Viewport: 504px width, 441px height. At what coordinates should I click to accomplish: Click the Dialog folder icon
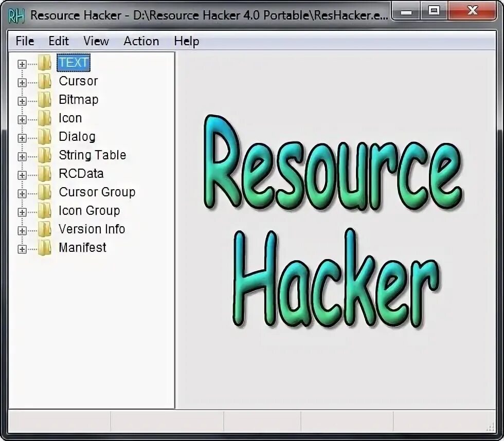44,137
